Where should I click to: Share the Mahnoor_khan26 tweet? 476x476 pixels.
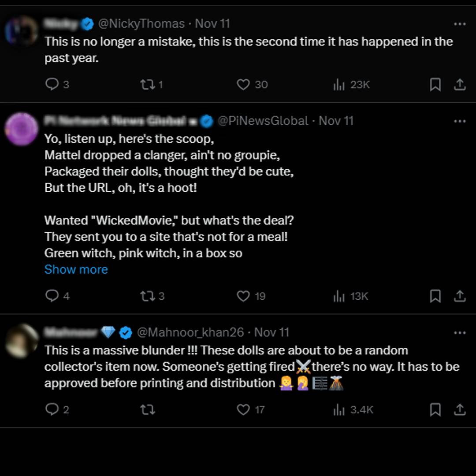[x=460, y=409]
